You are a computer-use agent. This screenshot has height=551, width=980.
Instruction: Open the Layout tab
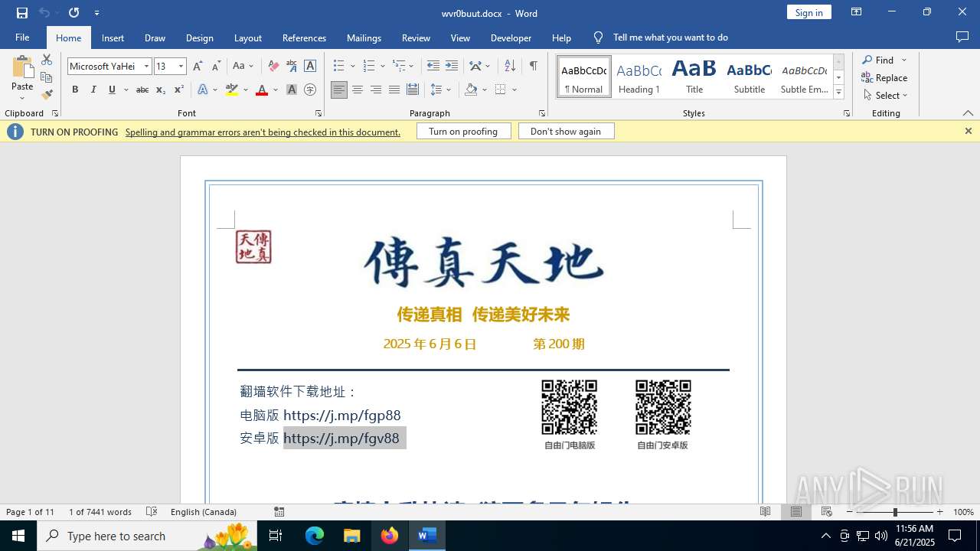(x=247, y=37)
